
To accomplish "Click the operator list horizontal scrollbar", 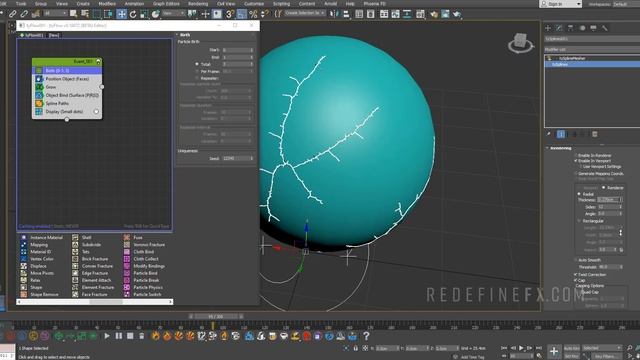I will point(95,302).
